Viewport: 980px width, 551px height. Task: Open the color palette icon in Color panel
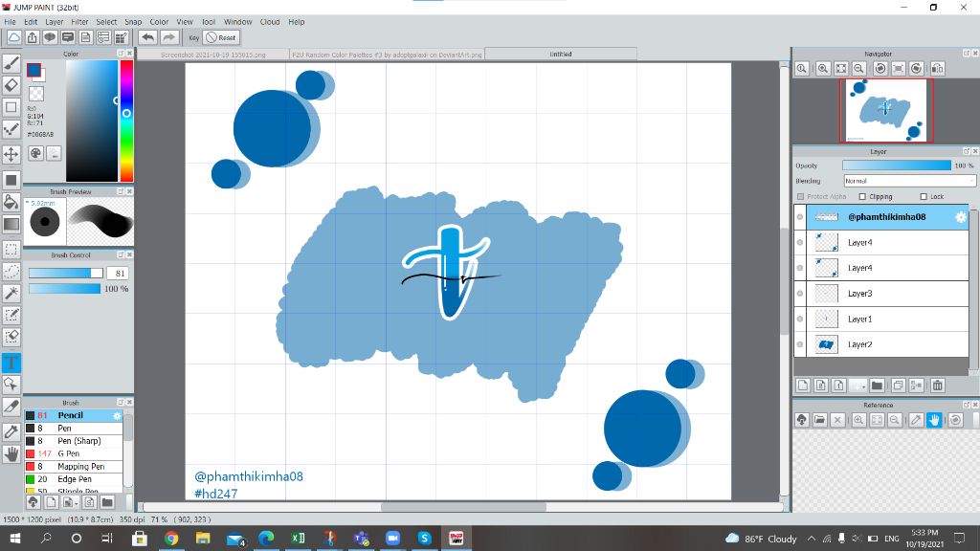pos(36,153)
